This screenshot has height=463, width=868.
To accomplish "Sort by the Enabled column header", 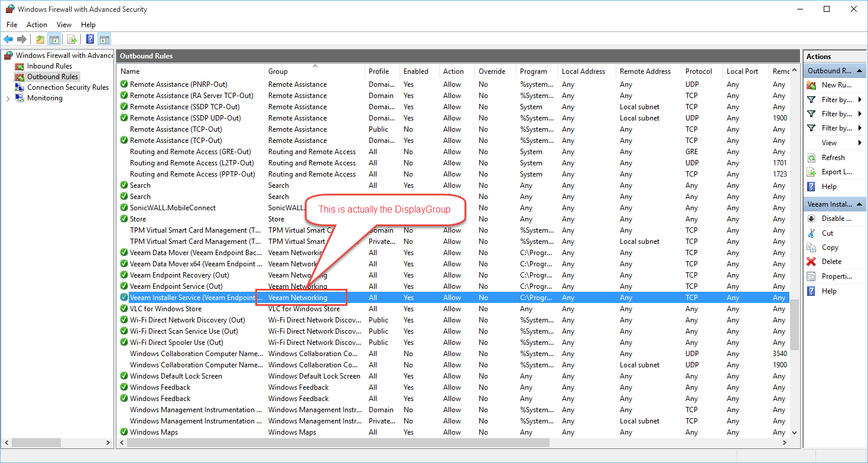I will tap(420, 71).
